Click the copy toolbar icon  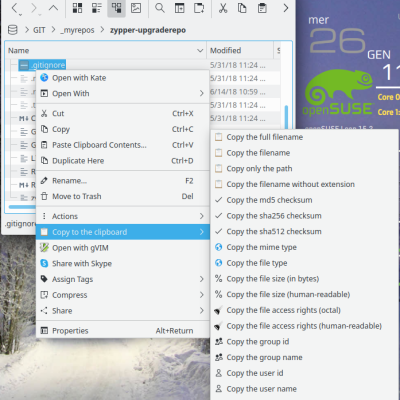click(242, 8)
